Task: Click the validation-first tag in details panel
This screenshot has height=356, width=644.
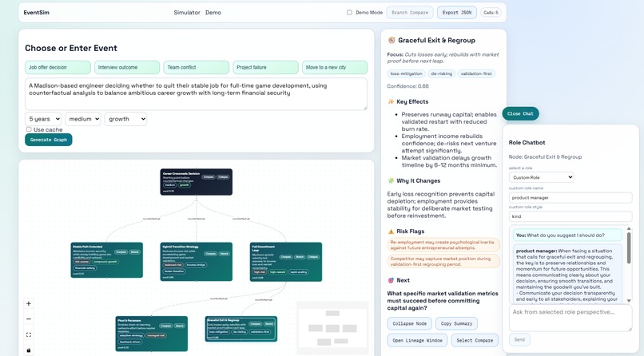Action: [476, 73]
